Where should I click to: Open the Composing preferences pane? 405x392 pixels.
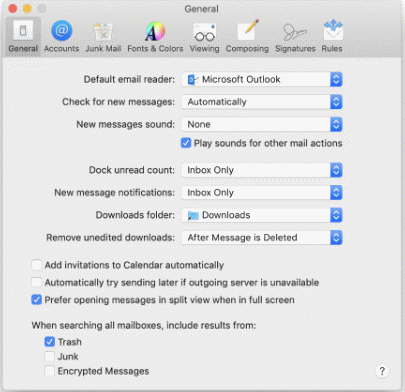(247, 36)
